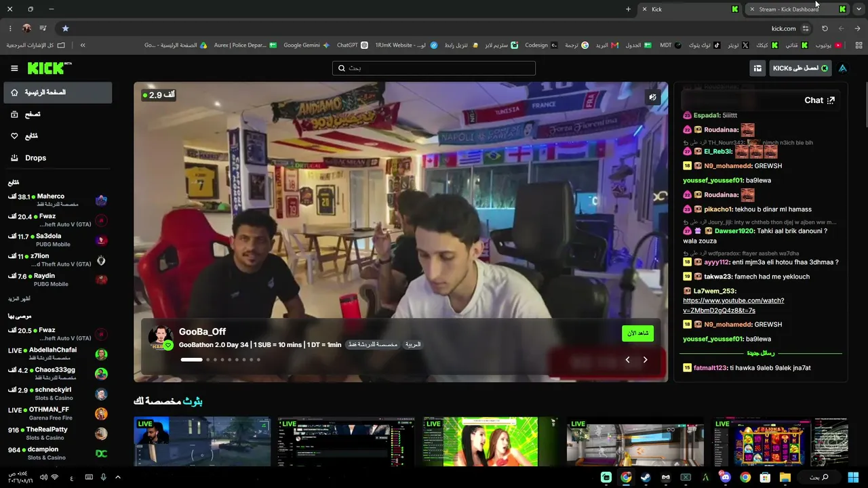This screenshot has width=868, height=488.
Task: Go to the previous featured stream
Action: tap(627, 360)
